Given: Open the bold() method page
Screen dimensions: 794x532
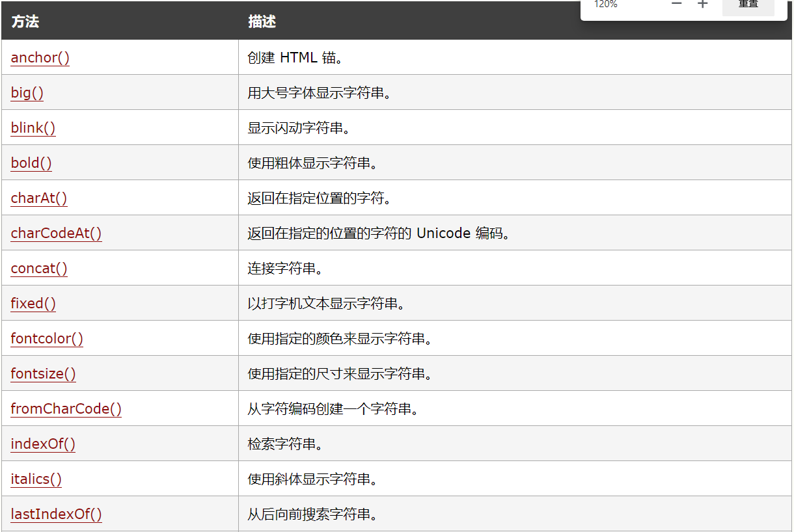Looking at the screenshot, I should tap(31, 163).
